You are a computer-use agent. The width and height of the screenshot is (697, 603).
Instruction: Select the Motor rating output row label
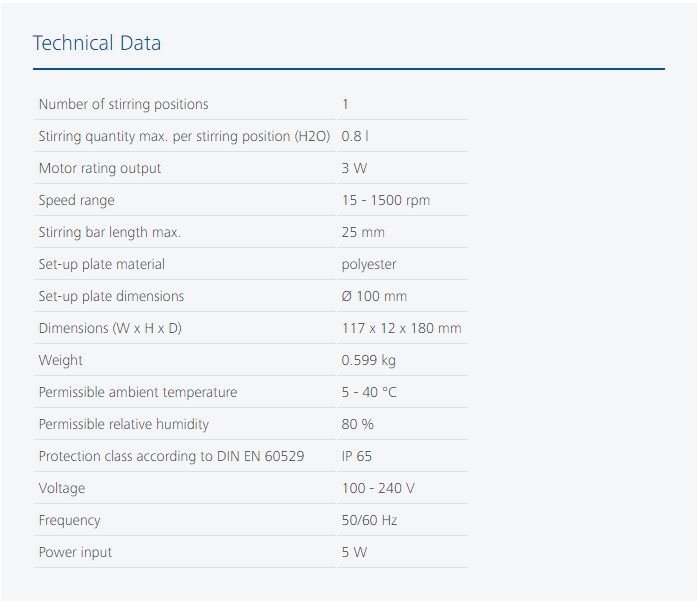[100, 168]
